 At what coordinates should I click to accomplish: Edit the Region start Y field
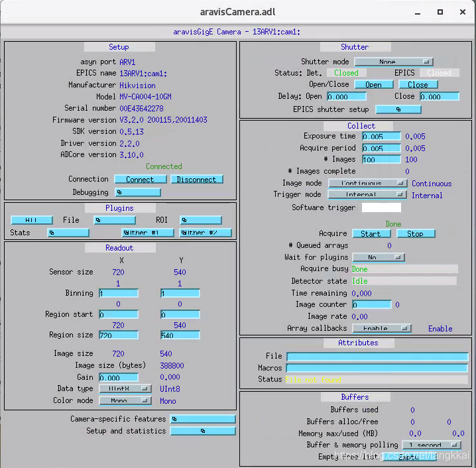pos(180,314)
